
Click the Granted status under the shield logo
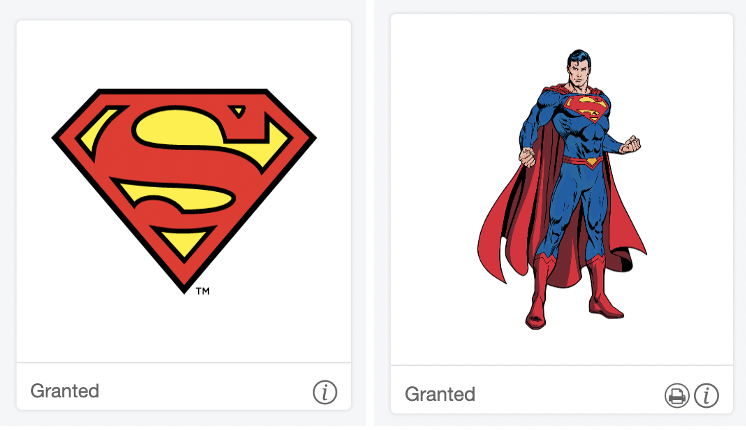click(x=65, y=391)
